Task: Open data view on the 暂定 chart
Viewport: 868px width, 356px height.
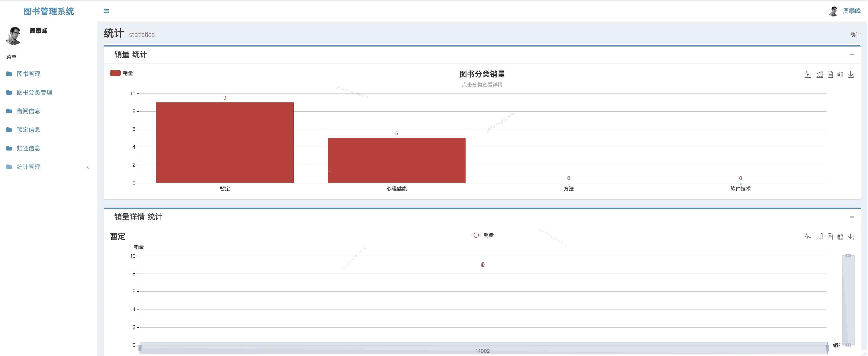Action: pyautogui.click(x=831, y=237)
